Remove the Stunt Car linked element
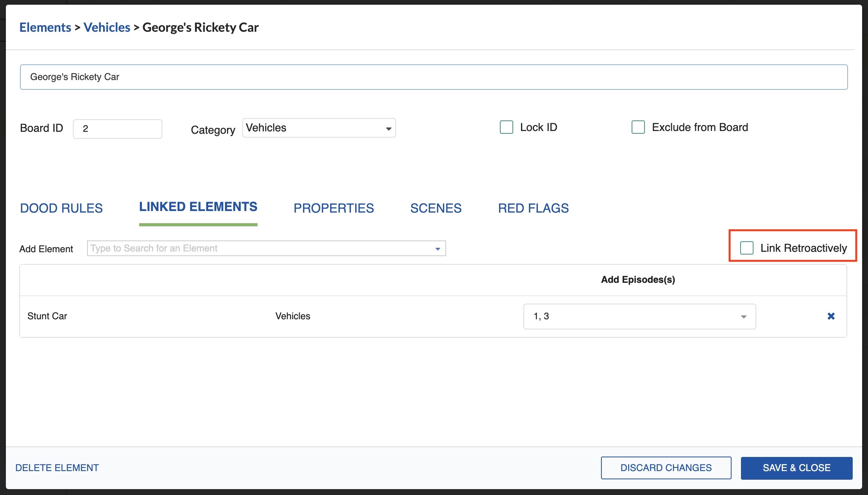This screenshot has height=495, width=868. coord(831,316)
